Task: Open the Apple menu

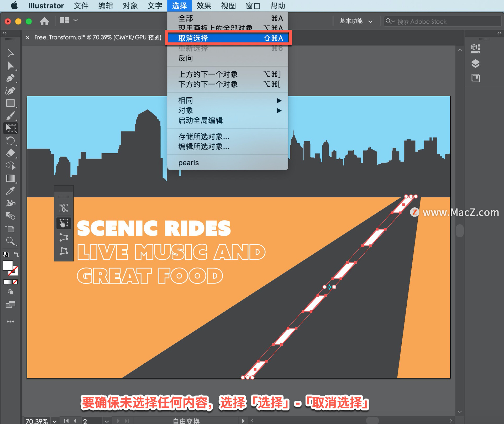Action: (x=14, y=6)
